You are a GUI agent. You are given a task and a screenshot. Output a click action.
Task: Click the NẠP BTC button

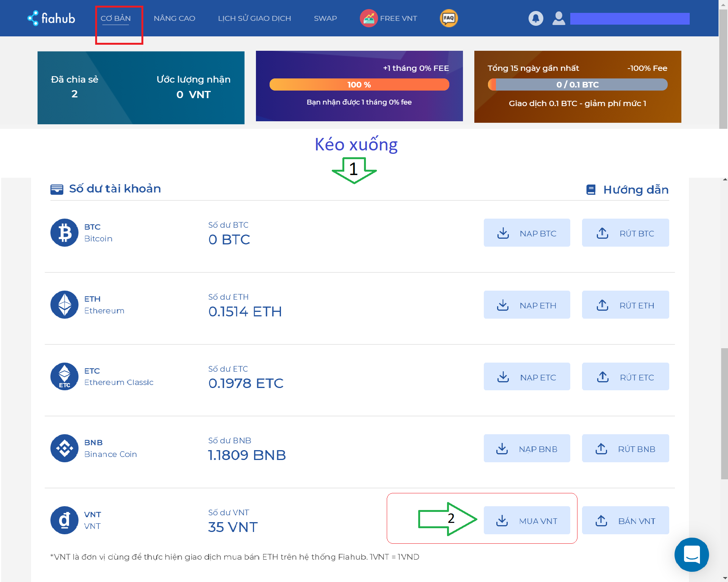(x=527, y=233)
